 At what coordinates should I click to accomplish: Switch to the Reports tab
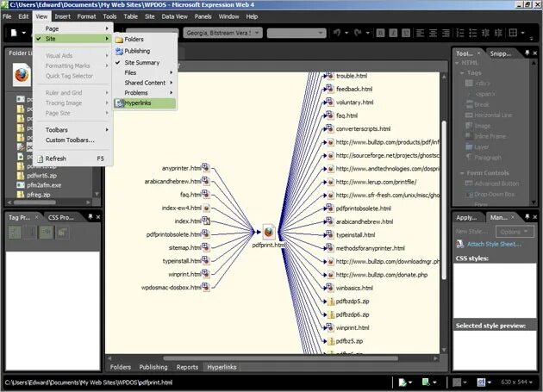point(187,367)
